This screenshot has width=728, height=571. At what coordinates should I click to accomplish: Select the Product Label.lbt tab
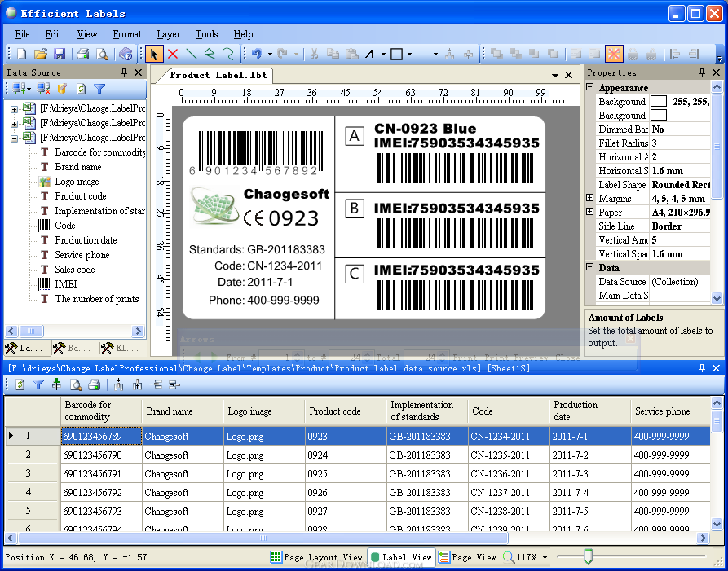tap(218, 75)
